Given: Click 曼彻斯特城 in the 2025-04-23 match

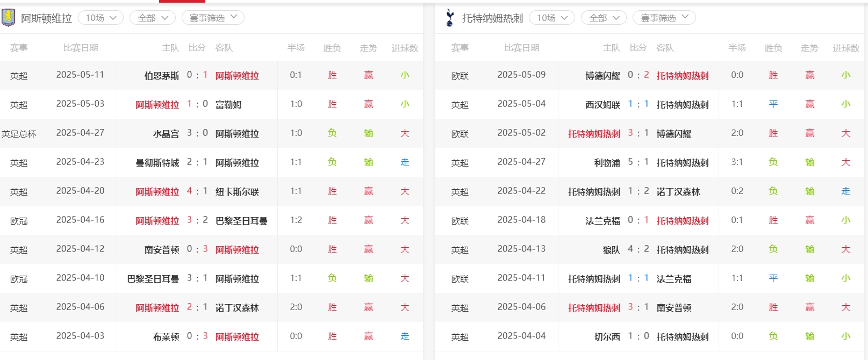Looking at the screenshot, I should (157, 163).
